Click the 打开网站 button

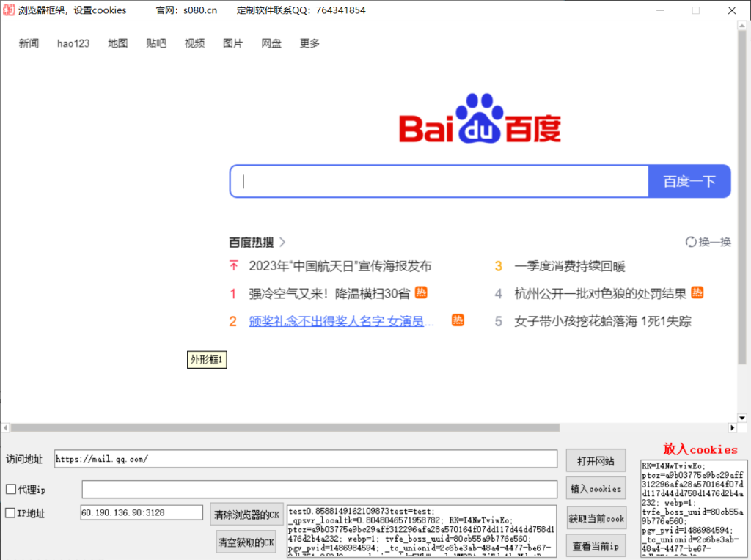point(596,460)
